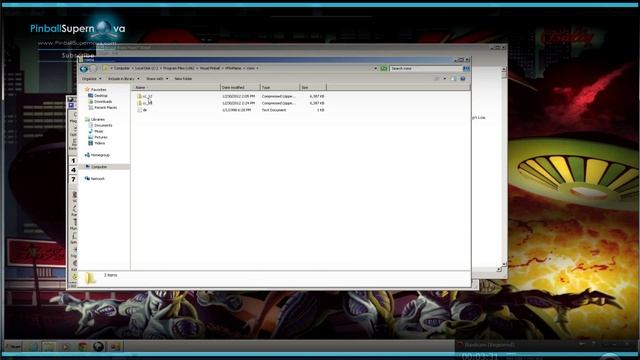Click Program Files (x86) breadcrumb
Image resolution: width=640 pixels, height=360 pixels.
(179, 69)
